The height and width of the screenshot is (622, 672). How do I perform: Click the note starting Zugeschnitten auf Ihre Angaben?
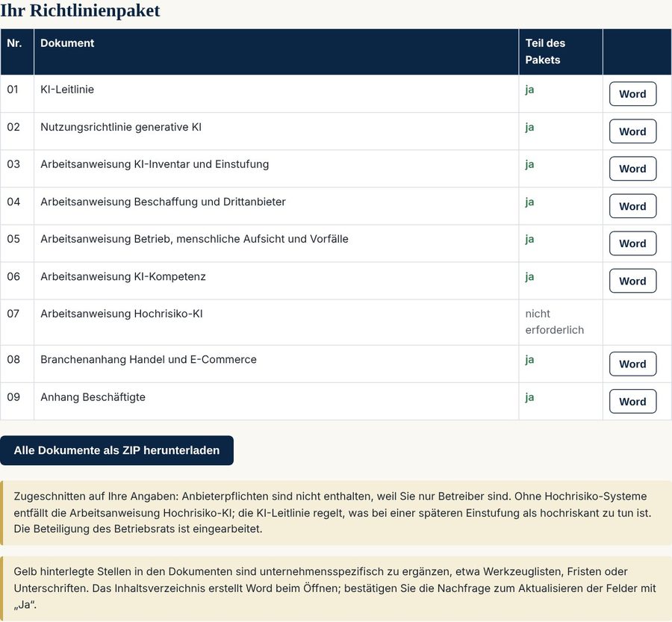pyautogui.click(x=336, y=513)
